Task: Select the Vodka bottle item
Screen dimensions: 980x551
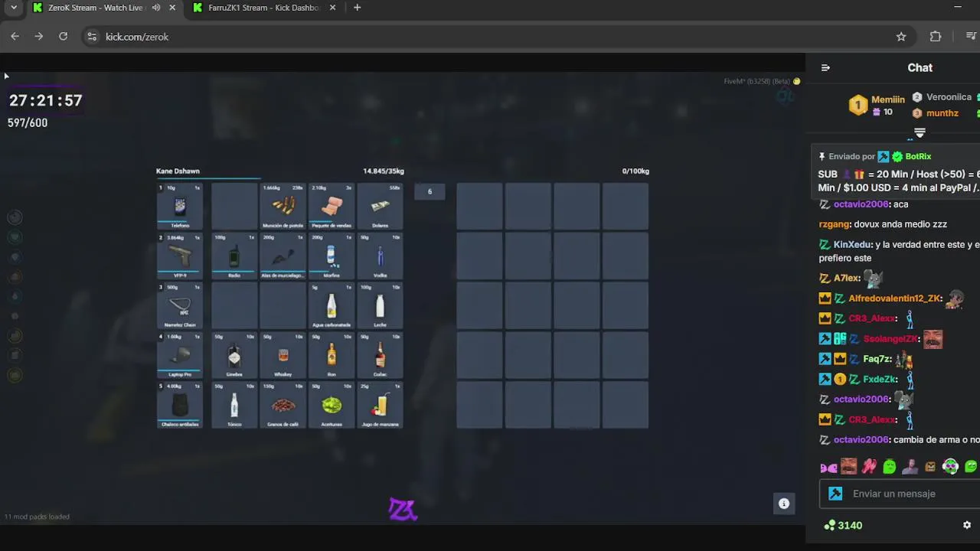Action: pyautogui.click(x=380, y=256)
